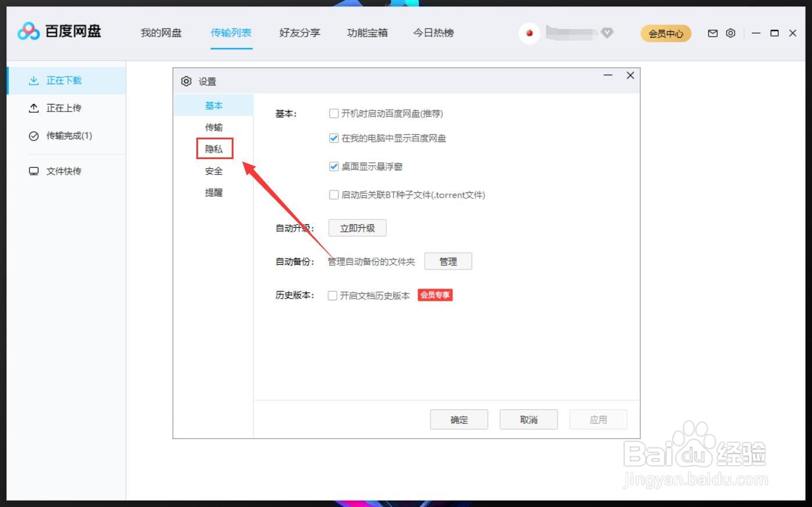Open 传输完成(1) list in sidebar
Screen dimensions: 812x507
(x=66, y=136)
